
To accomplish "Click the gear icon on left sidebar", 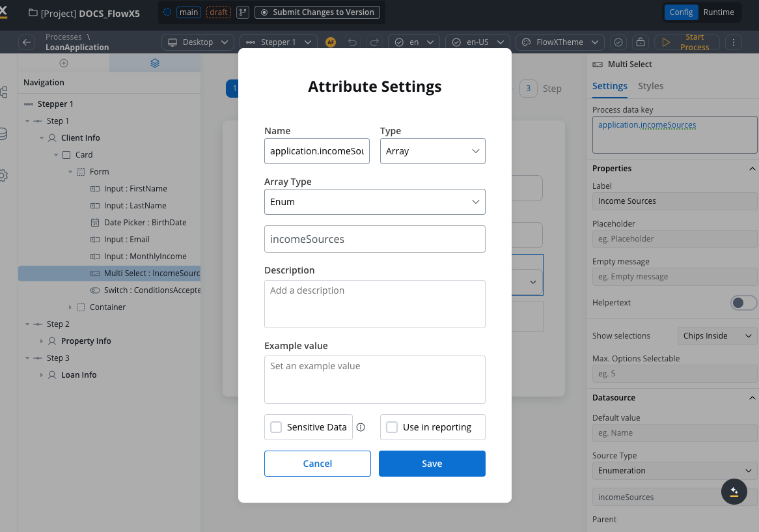I will (x=3, y=175).
